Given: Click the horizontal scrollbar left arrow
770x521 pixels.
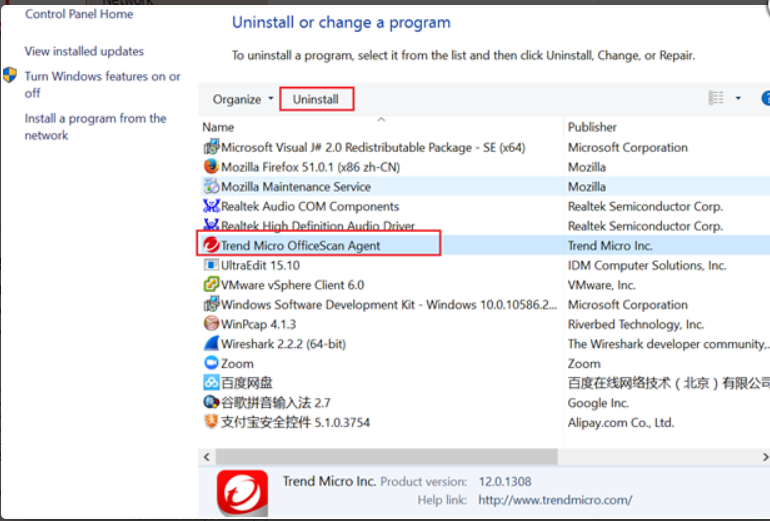Looking at the screenshot, I should (x=207, y=457).
